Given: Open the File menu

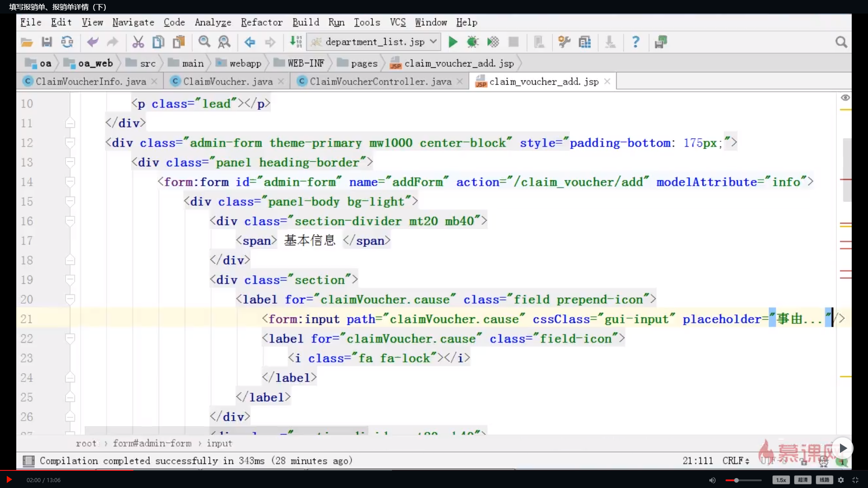Looking at the screenshot, I should pos(31,22).
